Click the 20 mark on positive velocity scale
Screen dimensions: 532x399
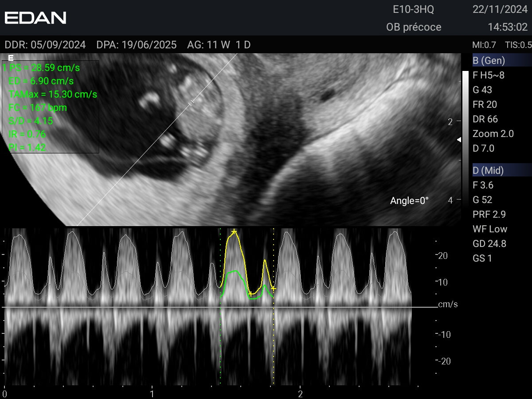tap(444, 256)
